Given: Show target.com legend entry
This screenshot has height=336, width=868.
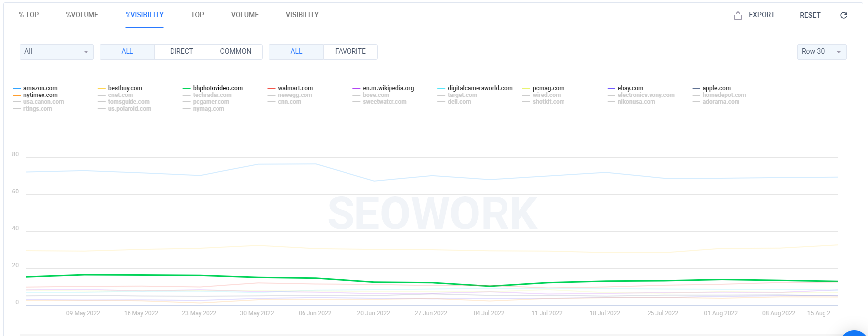Looking at the screenshot, I should pos(457,95).
